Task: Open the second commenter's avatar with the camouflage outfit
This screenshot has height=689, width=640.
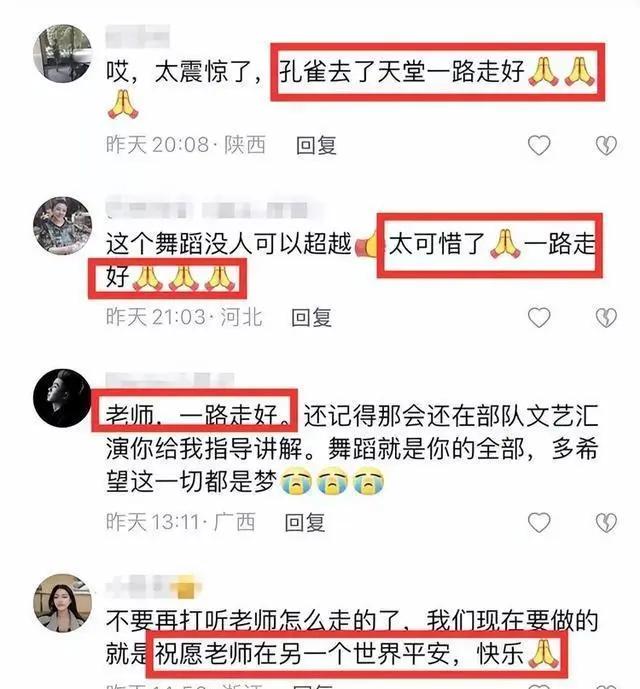Action: (62, 226)
